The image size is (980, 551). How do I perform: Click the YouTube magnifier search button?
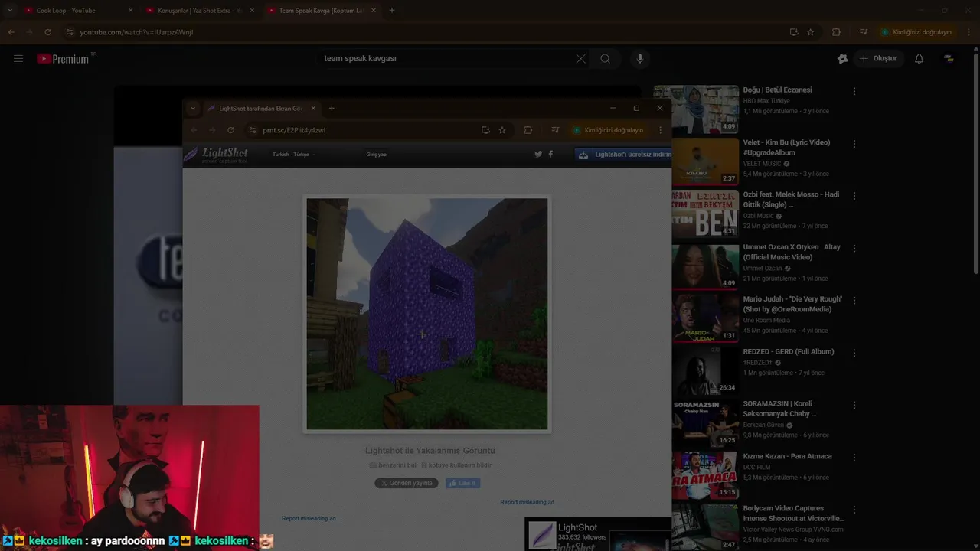(606, 58)
